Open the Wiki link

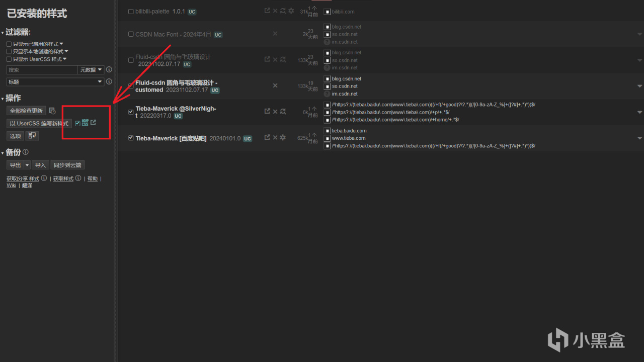[x=11, y=186]
